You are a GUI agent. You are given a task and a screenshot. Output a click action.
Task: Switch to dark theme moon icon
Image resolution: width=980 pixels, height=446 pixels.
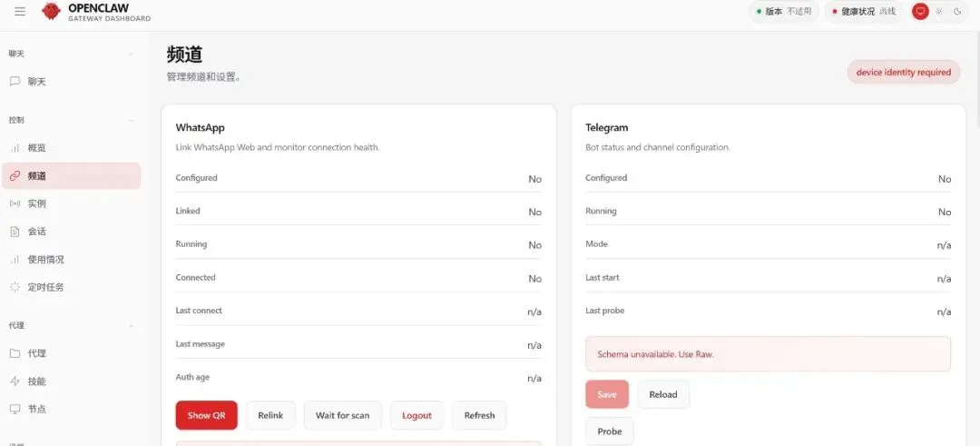[x=957, y=12]
